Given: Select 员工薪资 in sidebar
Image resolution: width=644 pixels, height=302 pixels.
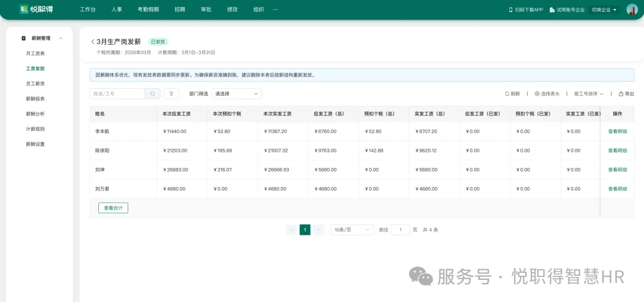Looking at the screenshot, I should click(35, 84).
